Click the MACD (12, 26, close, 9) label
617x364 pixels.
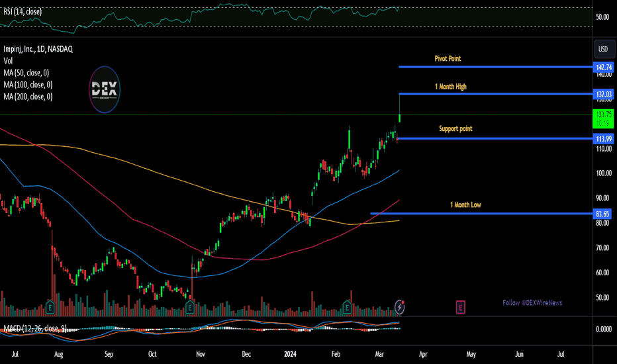click(35, 328)
